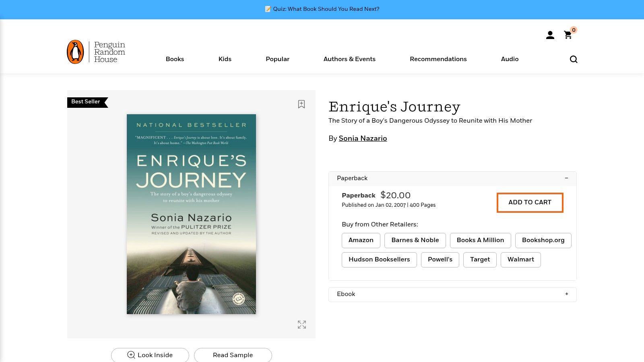Viewport: 644px width, 362px height.
Task: Add the paperback to cart
Action: (530, 202)
